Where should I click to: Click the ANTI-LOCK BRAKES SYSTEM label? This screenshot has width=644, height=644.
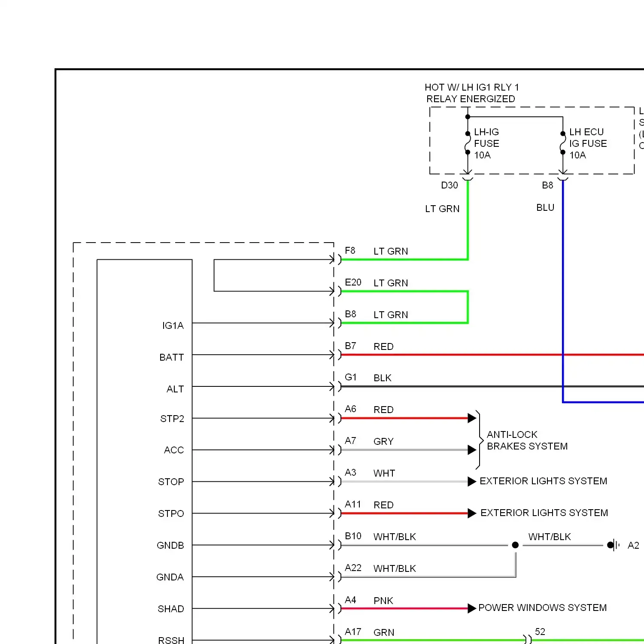pyautogui.click(x=527, y=440)
